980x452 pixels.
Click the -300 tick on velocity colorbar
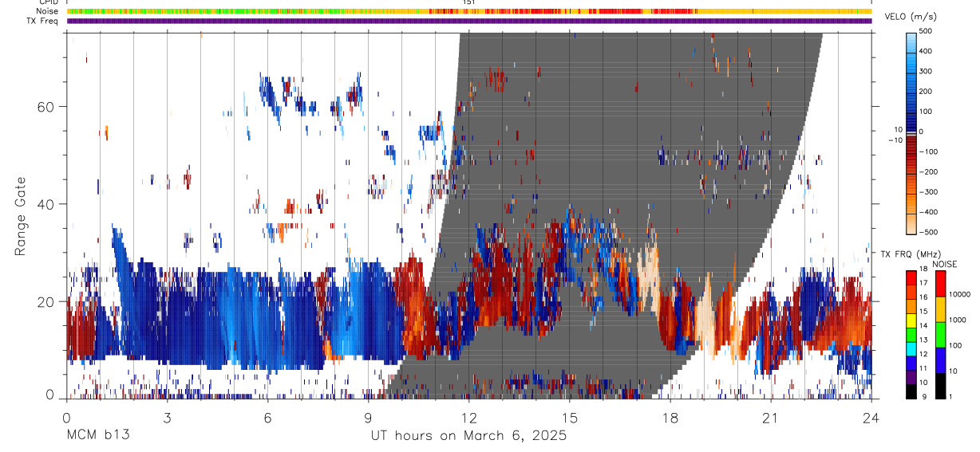coord(929,192)
